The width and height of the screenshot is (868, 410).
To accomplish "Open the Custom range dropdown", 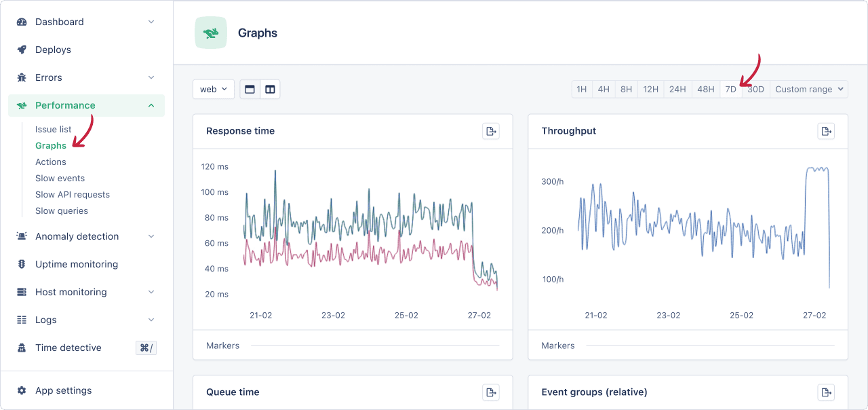I will pyautogui.click(x=808, y=89).
